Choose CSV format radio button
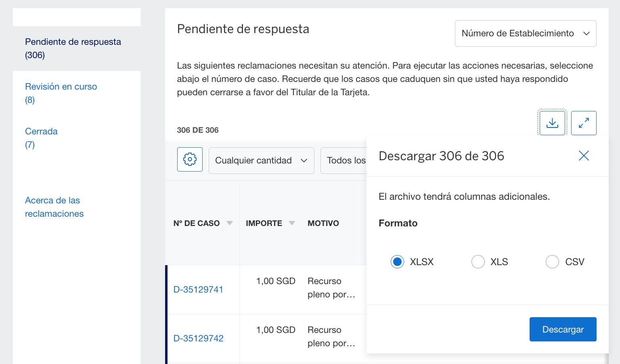The width and height of the screenshot is (620, 364). 552,262
